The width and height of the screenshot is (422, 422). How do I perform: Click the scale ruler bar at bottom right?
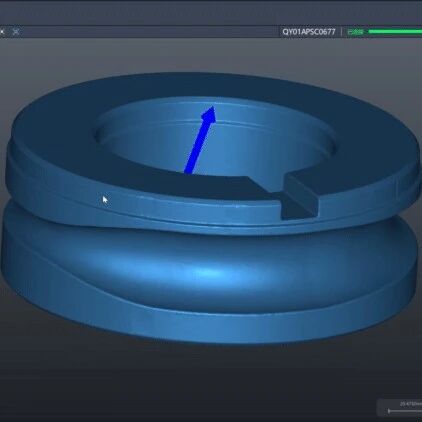pos(405,411)
